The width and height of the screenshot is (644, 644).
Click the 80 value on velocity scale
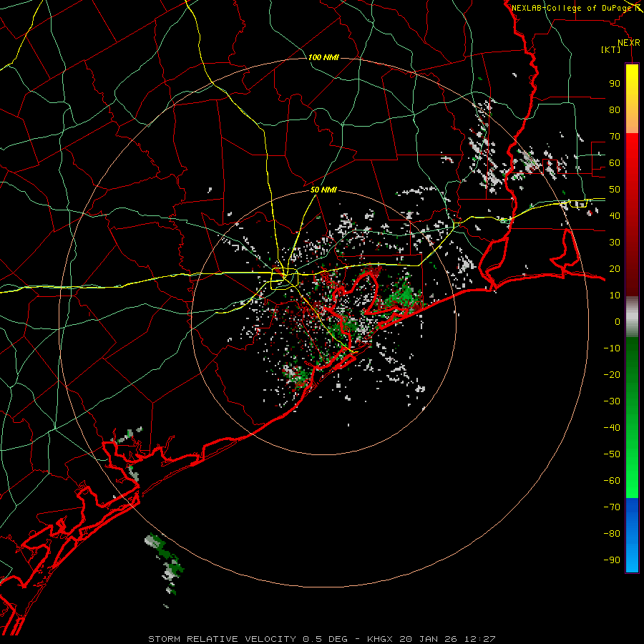pos(615,109)
